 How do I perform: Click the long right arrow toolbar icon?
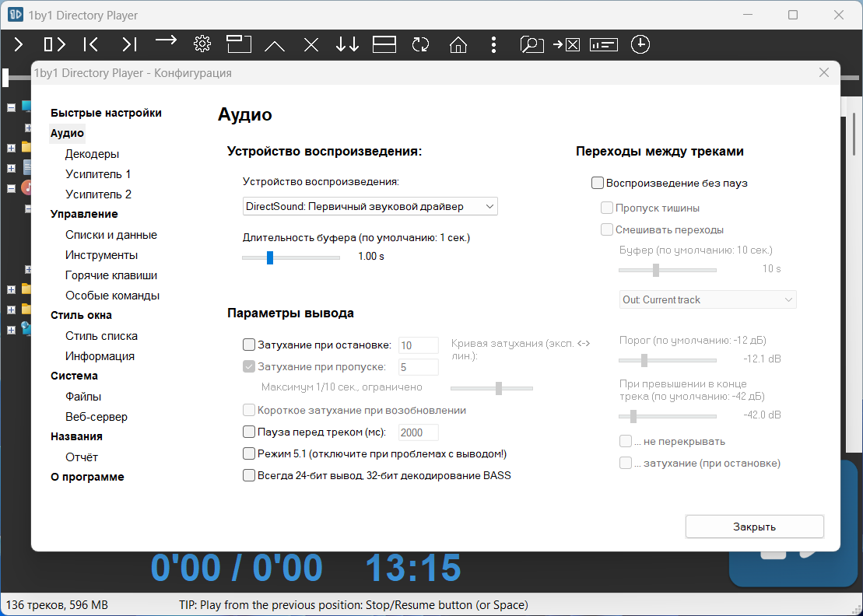[166, 40]
